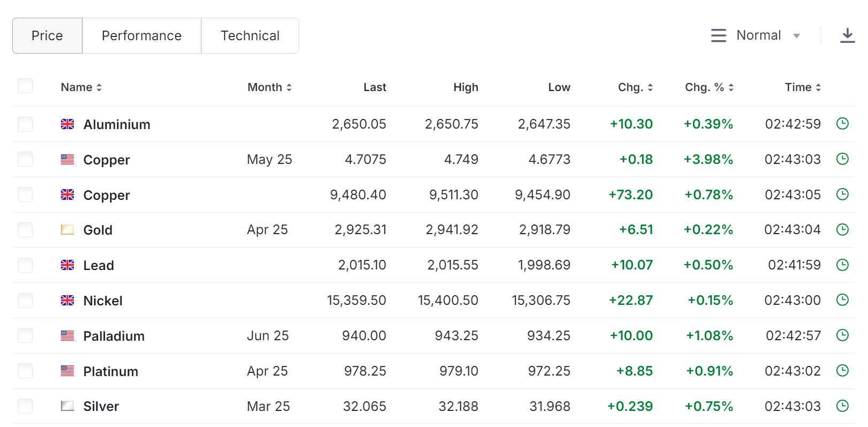Switch to the Technical tab

250,36
